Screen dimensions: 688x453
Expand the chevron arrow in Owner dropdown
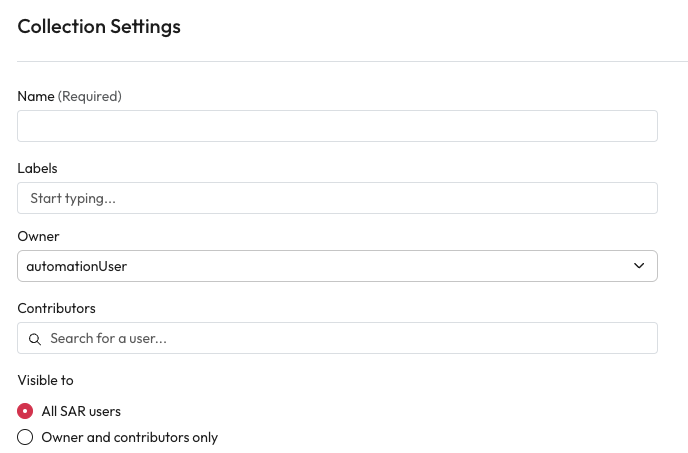pyautogui.click(x=639, y=266)
